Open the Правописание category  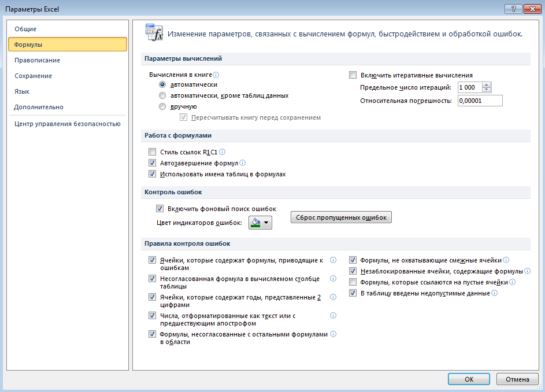[x=68, y=60]
